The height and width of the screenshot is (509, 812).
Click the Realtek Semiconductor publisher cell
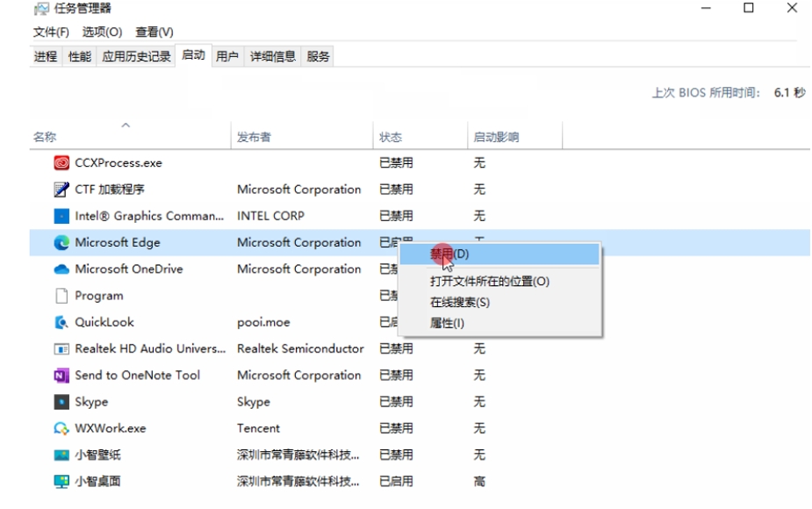[300, 349]
